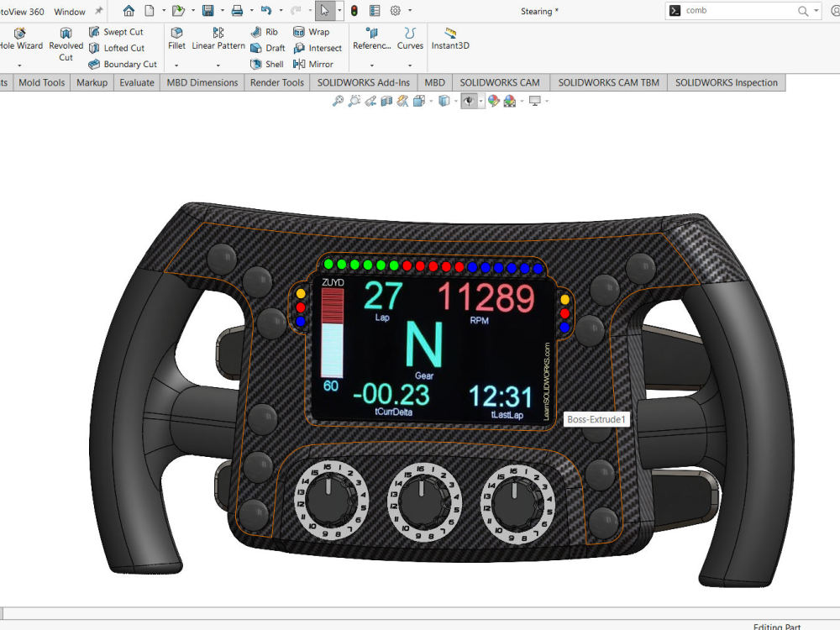Switch to the SOLIDWORKS Inspection tab
The height and width of the screenshot is (630, 840).
pyautogui.click(x=727, y=82)
